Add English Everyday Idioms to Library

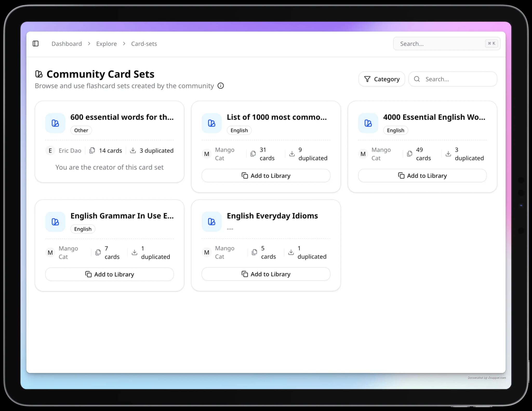tap(265, 274)
